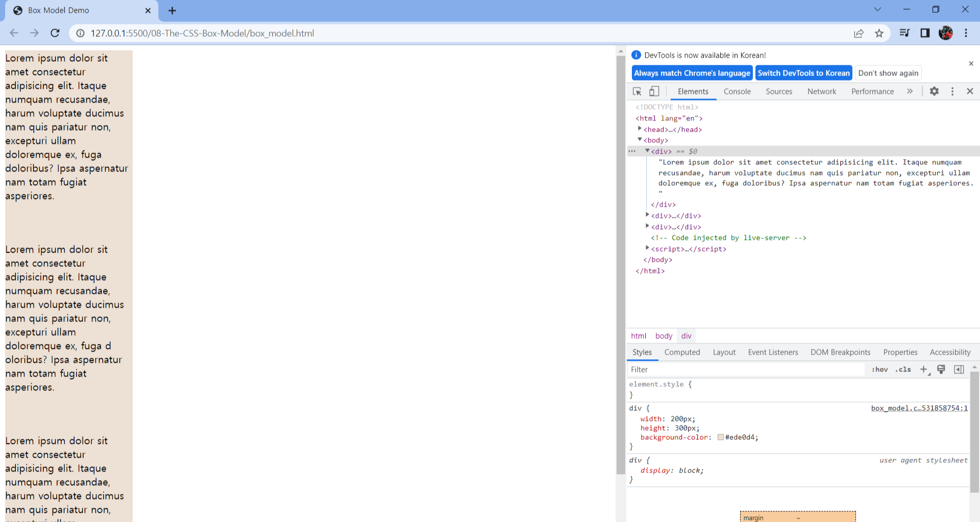Click the new style rule plus icon
The image size is (980, 522).
tap(924, 369)
